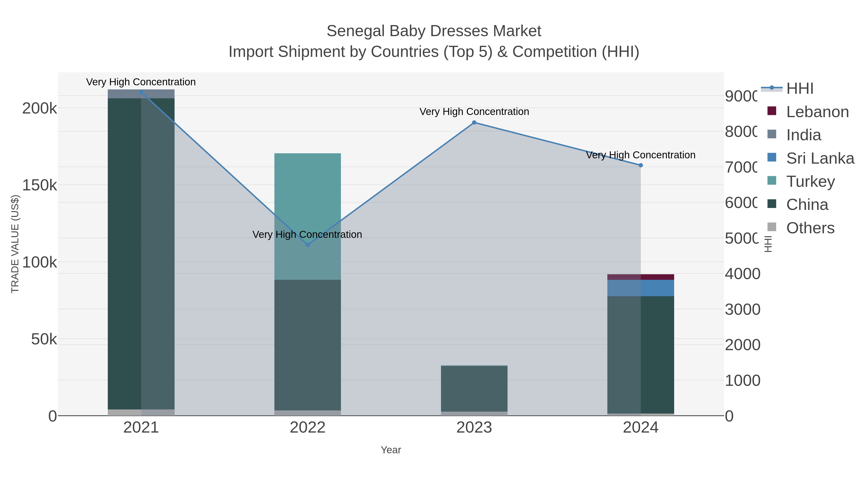Click the China dark green color swatch
This screenshot has width=868, height=488.
point(772,204)
